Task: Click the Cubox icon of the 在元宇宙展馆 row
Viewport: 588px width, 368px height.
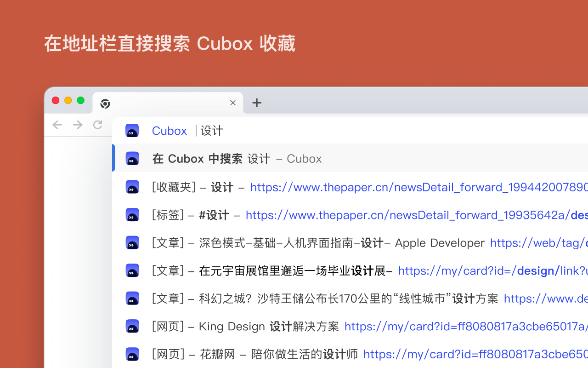Action: (x=132, y=270)
